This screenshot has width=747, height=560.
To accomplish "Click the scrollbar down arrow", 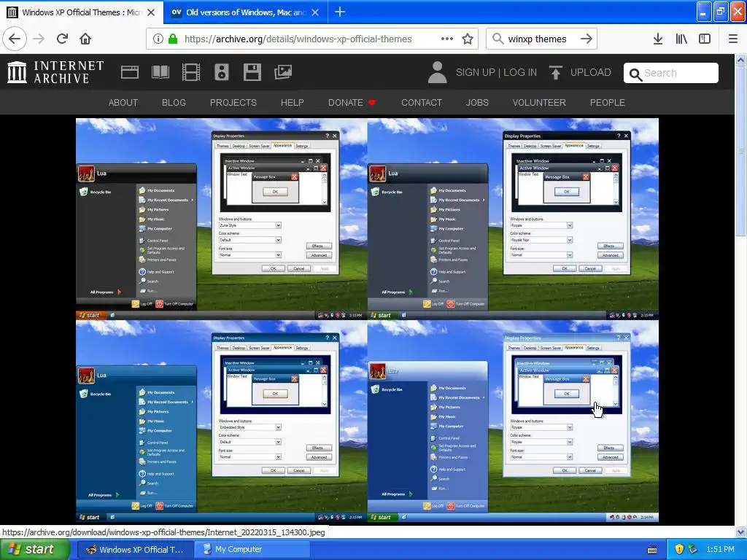I will coord(740,532).
